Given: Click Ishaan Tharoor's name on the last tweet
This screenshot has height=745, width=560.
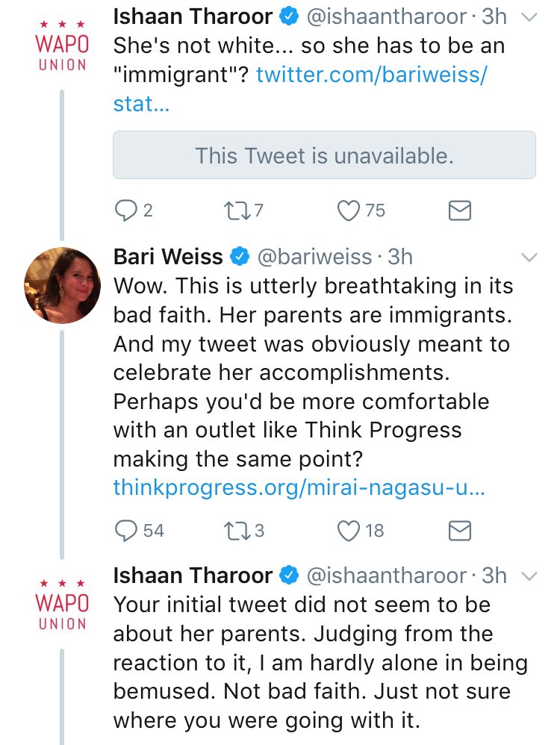Looking at the screenshot, I should [x=193, y=576].
